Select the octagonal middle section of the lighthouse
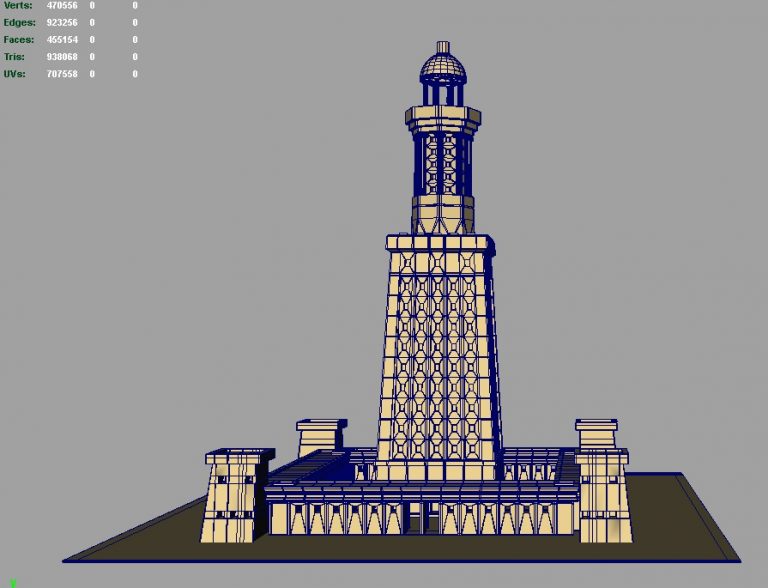Viewport: 768px width, 588px height. click(443, 169)
